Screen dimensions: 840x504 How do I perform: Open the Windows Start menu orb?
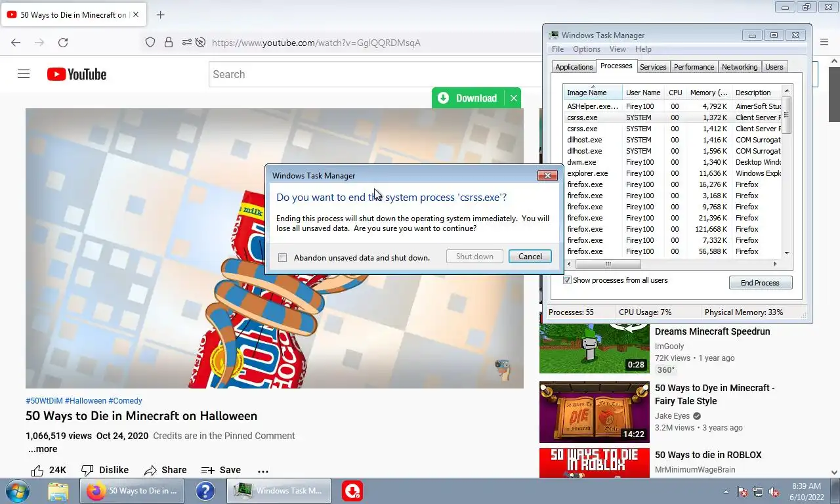(18, 491)
